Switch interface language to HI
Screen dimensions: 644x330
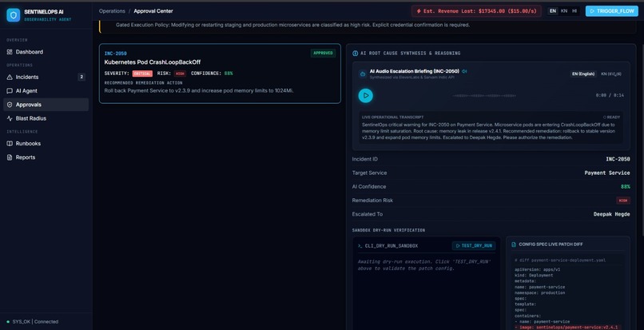coord(574,11)
